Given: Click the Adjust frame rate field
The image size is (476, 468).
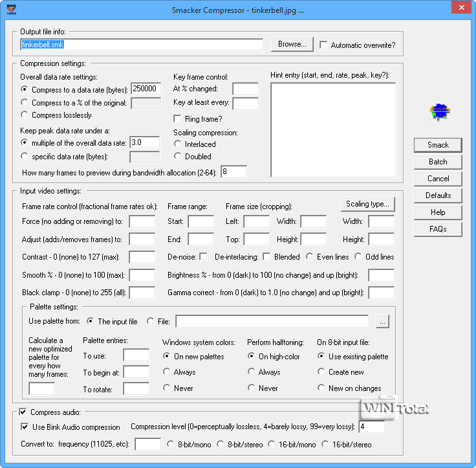Looking at the screenshot, I should coord(142,239).
